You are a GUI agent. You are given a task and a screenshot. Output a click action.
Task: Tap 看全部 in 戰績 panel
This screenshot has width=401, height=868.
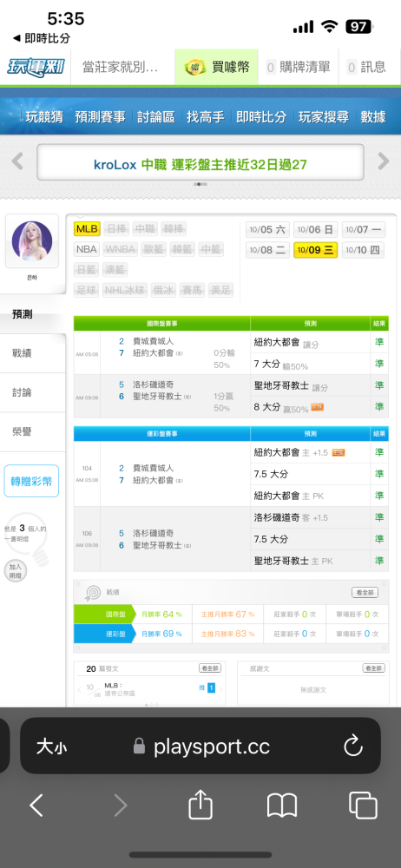click(365, 592)
